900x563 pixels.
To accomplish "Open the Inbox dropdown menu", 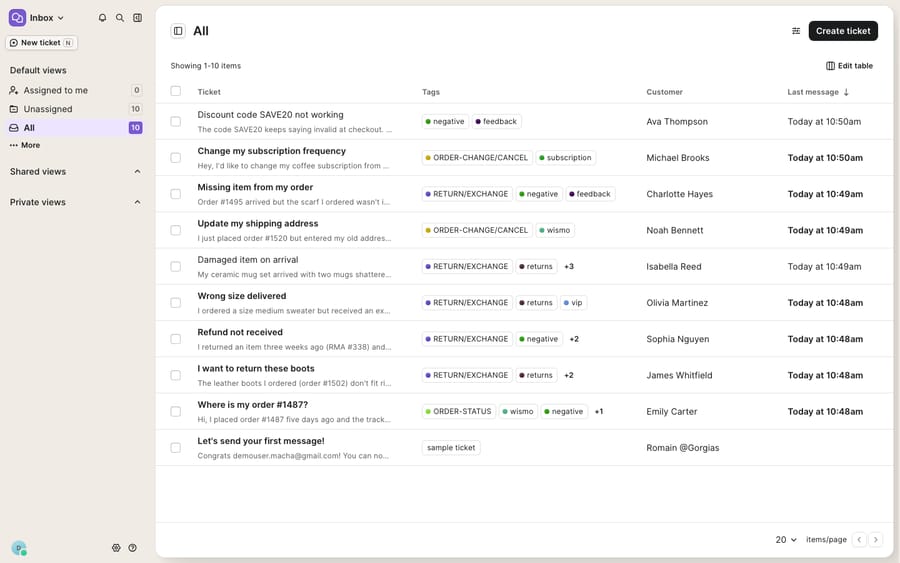I will click(46, 18).
